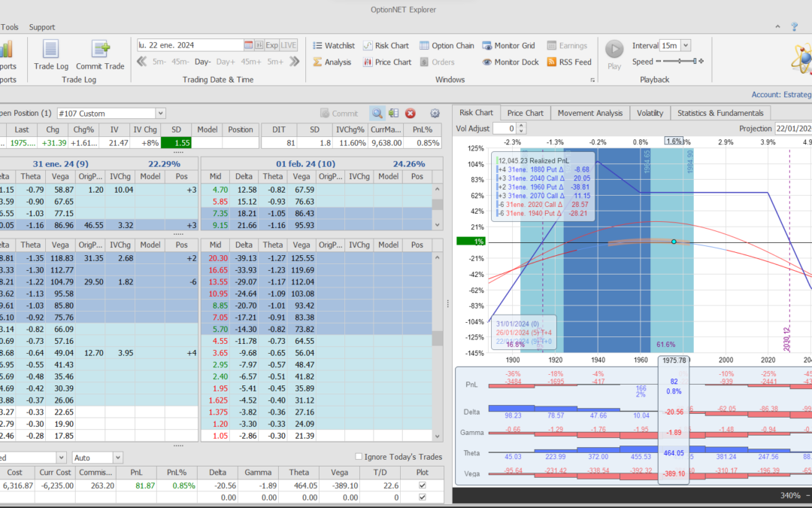Enable Ignore Today's Trades checkbox

pos(358,457)
